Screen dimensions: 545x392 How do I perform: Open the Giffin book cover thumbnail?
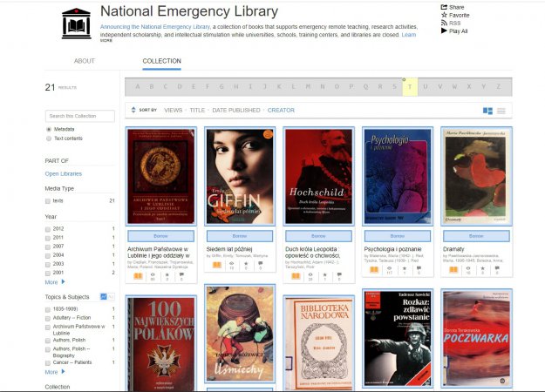point(240,176)
